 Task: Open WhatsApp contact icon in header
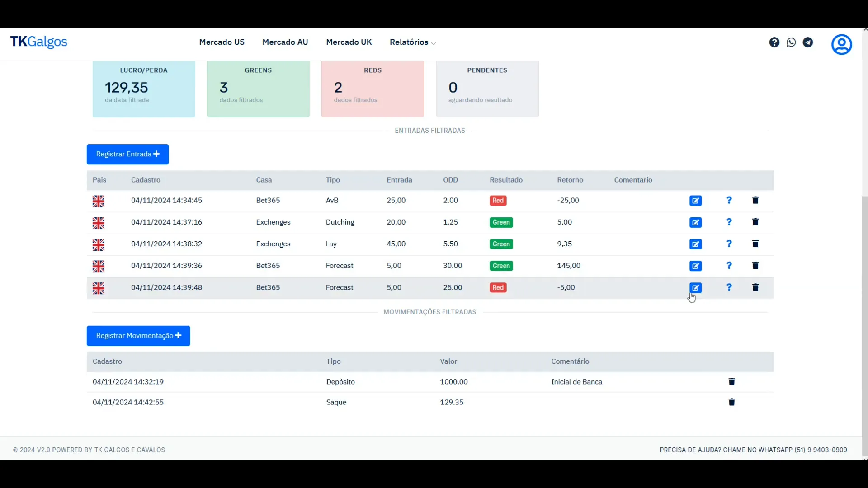pyautogui.click(x=791, y=42)
